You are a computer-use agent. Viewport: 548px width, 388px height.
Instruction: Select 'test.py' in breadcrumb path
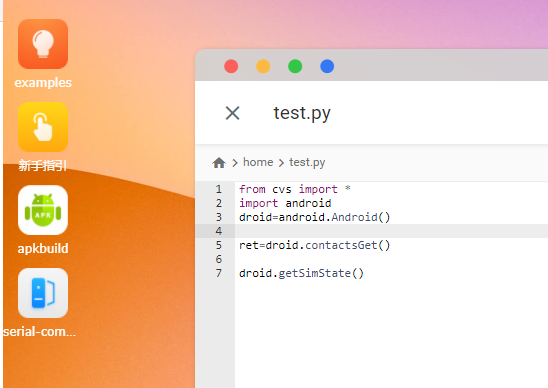307,163
